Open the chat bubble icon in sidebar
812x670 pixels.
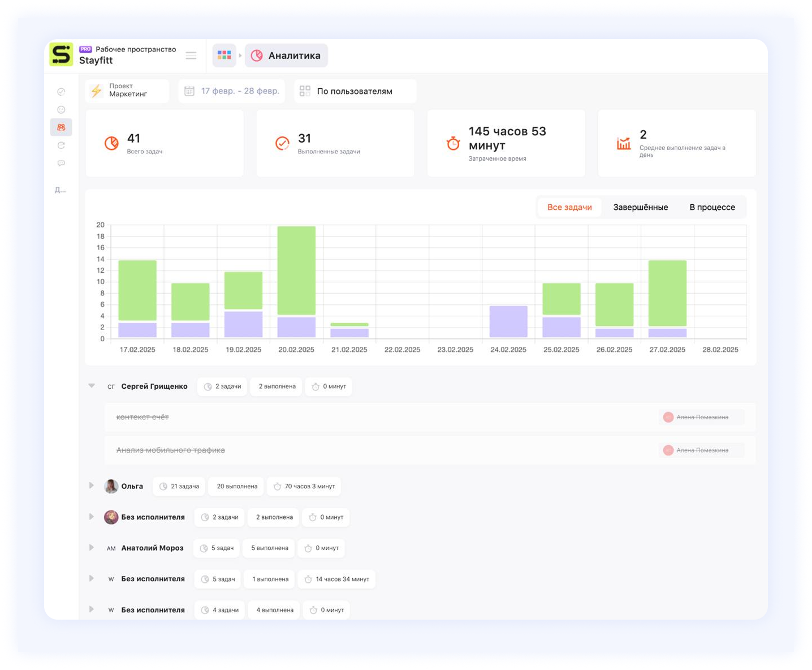61,164
